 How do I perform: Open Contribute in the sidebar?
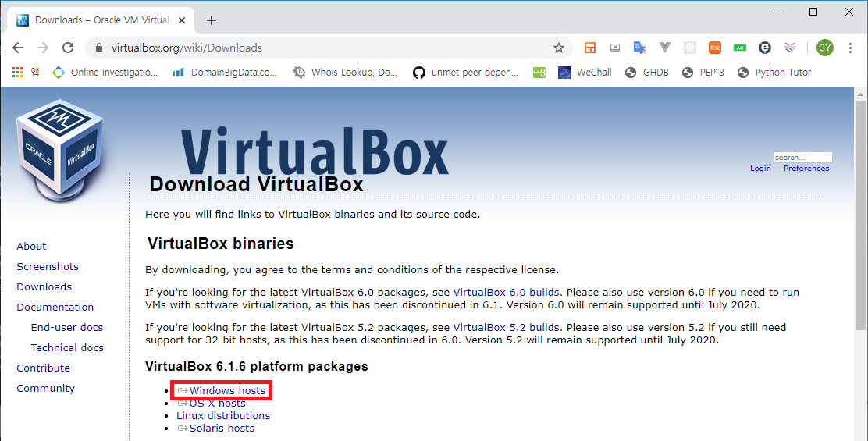point(43,368)
